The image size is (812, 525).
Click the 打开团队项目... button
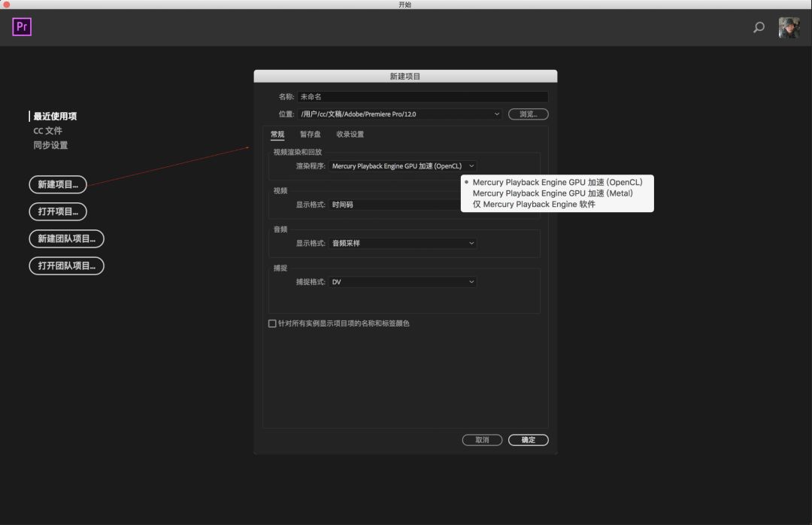67,266
